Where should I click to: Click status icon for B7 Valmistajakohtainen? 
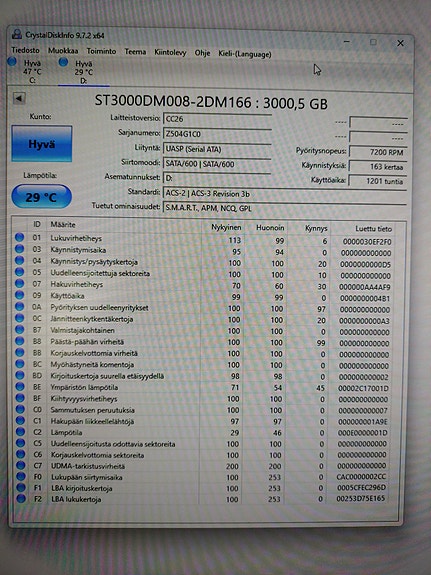tap(19, 329)
